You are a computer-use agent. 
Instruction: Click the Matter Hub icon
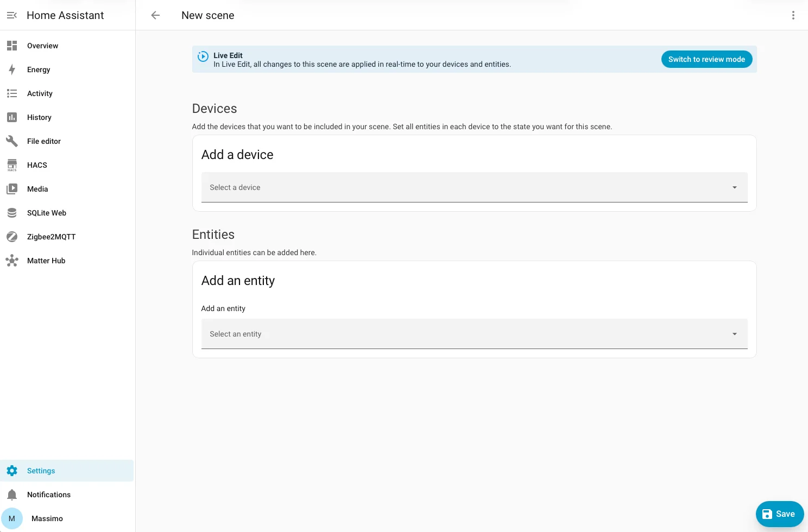(x=12, y=261)
